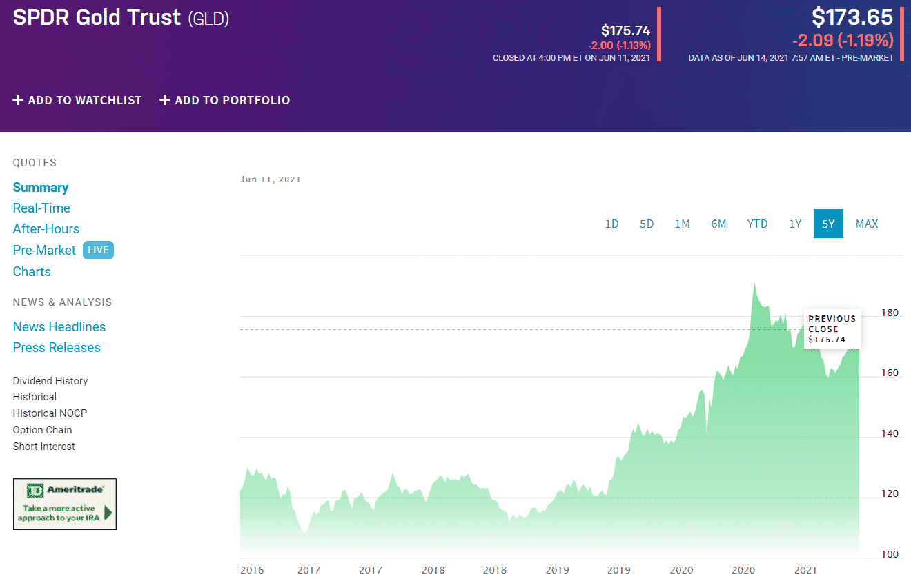This screenshot has height=588, width=911.
Task: Click the Jun 11, 2021 chart date label
Action: click(271, 179)
